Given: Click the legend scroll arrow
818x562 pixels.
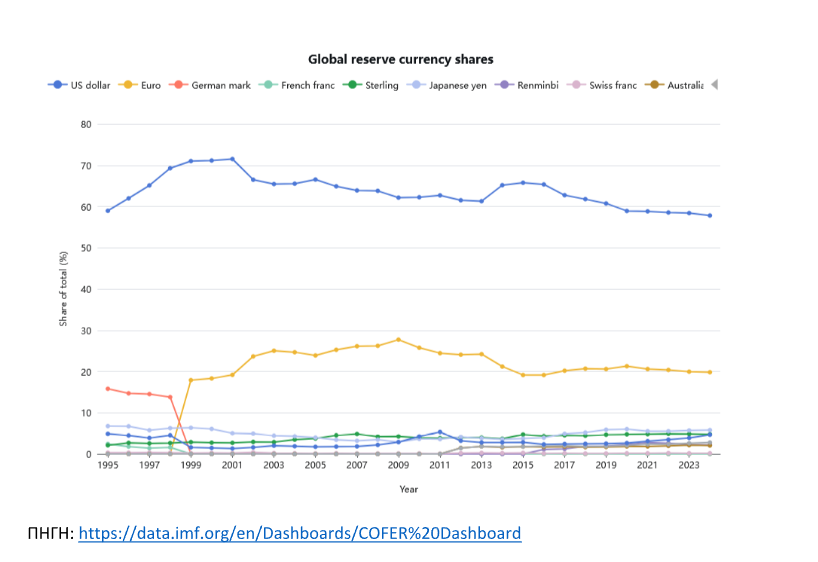Looking at the screenshot, I should click(x=714, y=85).
